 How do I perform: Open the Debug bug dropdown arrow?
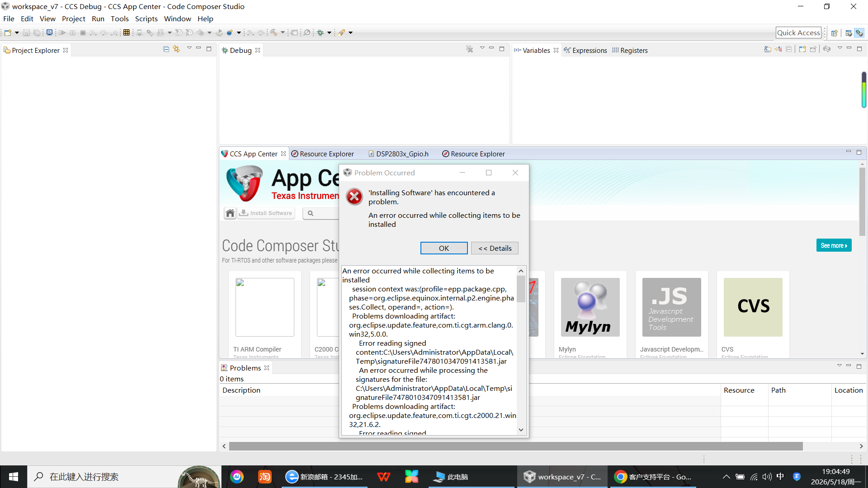pos(329,33)
